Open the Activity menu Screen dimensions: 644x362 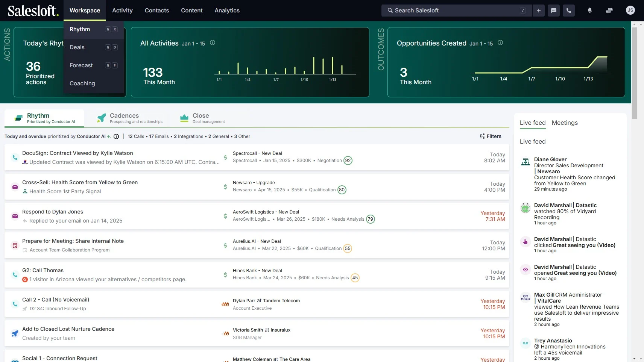(x=122, y=11)
